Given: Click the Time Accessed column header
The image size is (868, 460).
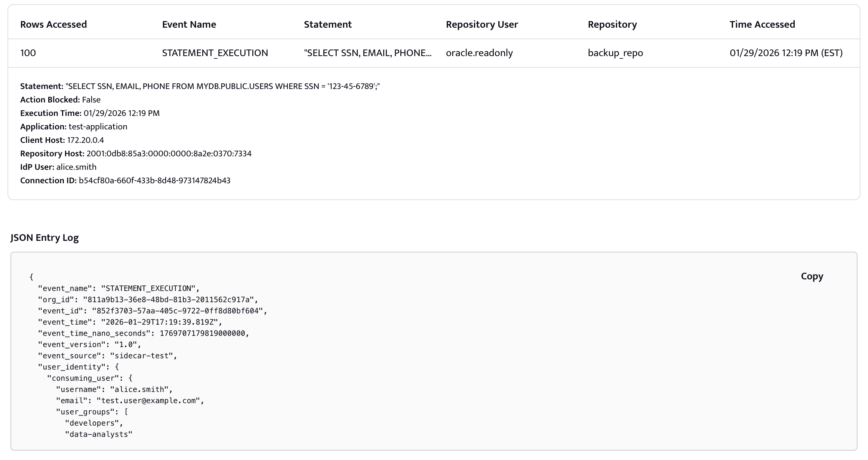Looking at the screenshot, I should (x=762, y=25).
